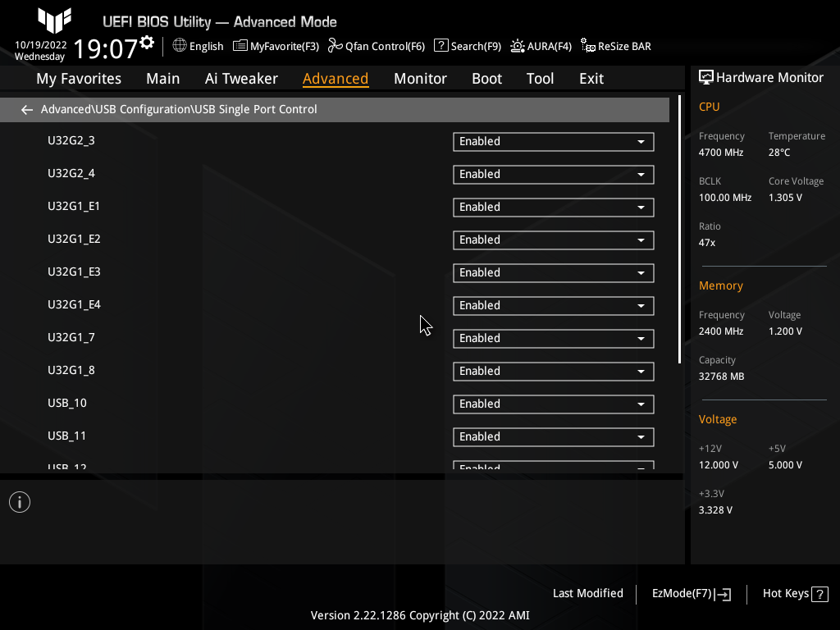Click the MyFavorite(F3) icon

click(276, 47)
